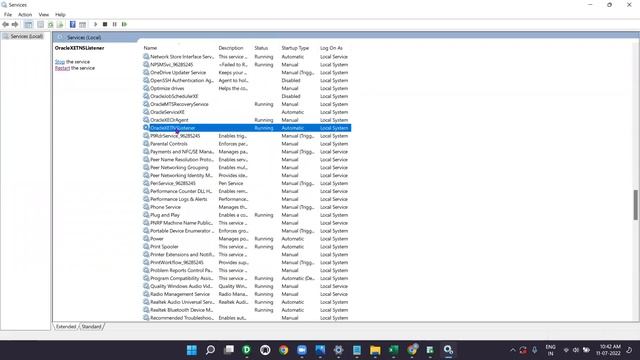
Task: Sort by the Startup Type column header
Action: tap(295, 48)
